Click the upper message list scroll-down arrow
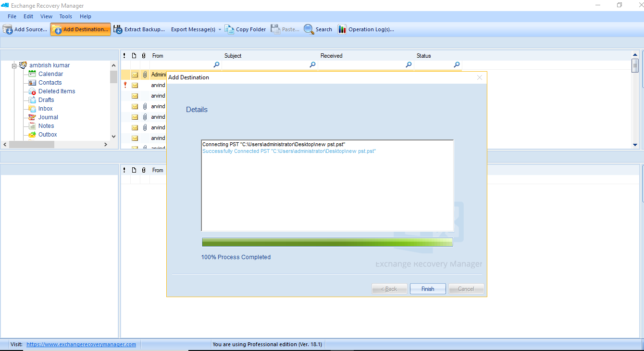Image resolution: width=644 pixels, height=351 pixels. pos(635,145)
